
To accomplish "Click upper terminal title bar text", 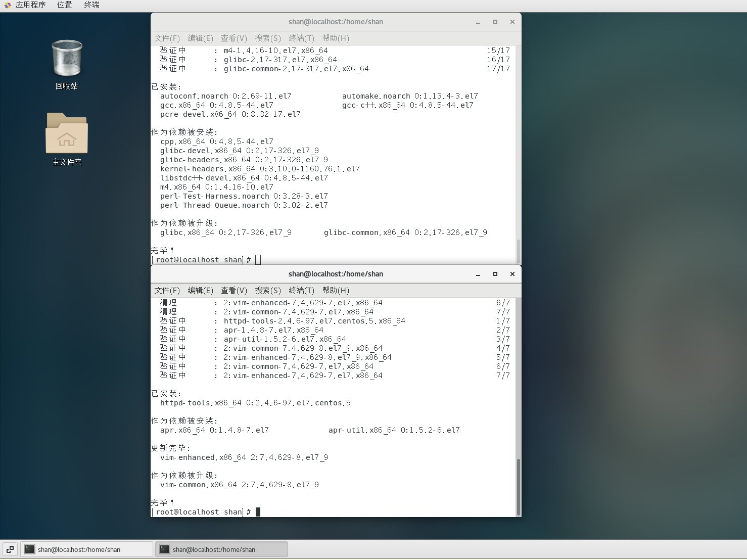I will coord(336,22).
